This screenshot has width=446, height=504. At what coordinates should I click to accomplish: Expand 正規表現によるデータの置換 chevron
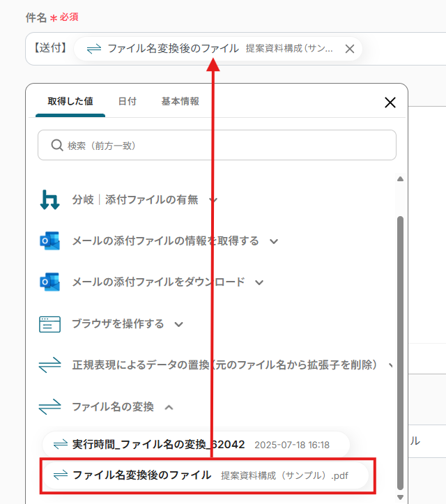390,365
